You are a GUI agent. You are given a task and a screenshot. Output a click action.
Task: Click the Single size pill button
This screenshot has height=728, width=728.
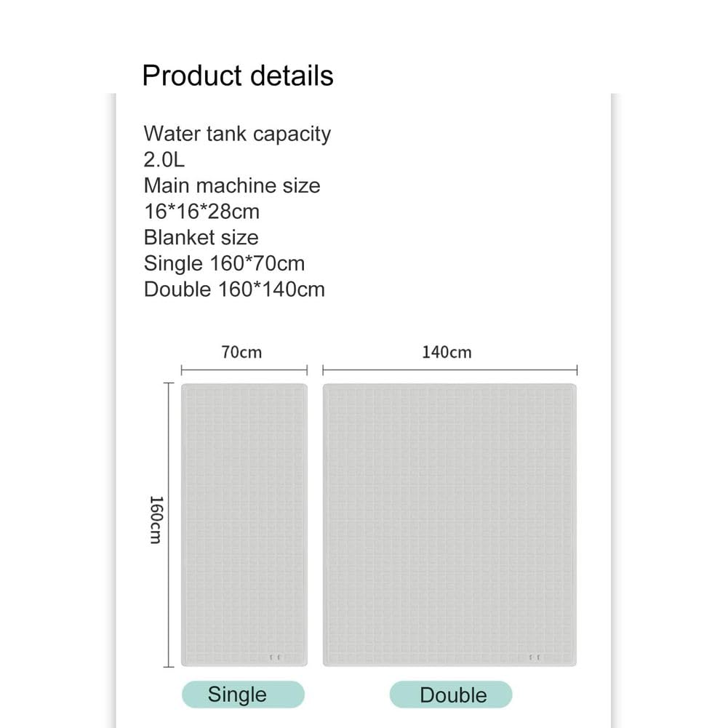[243, 695]
